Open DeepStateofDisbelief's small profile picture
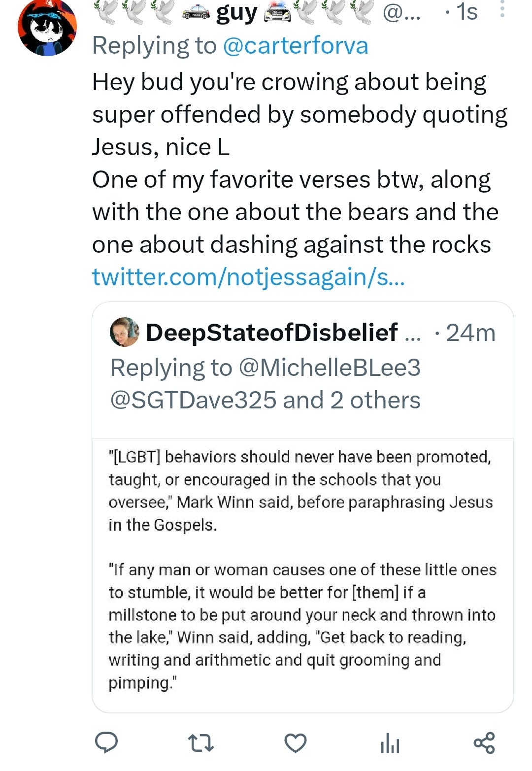The image size is (532, 771). [124, 332]
